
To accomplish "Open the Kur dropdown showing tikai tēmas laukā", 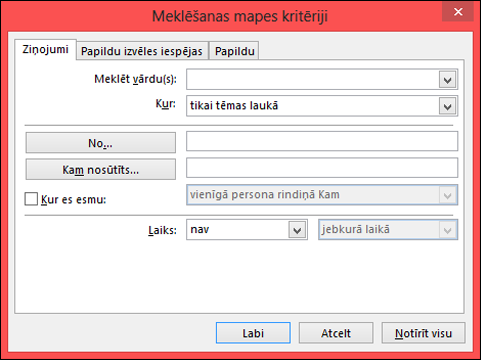I will 322,106.
